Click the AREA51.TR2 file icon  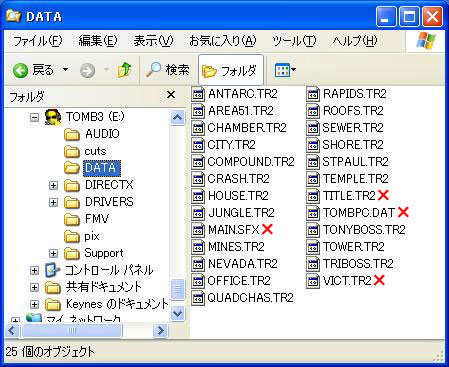click(198, 111)
